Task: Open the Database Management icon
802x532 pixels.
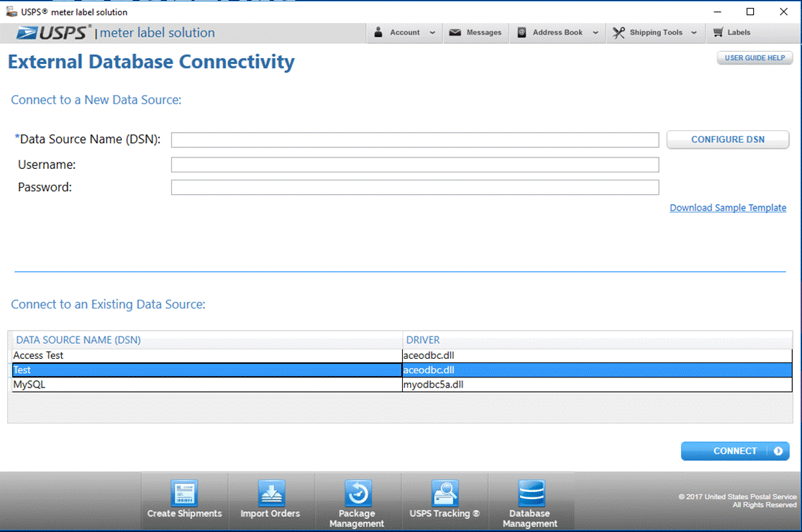Action: point(531,493)
